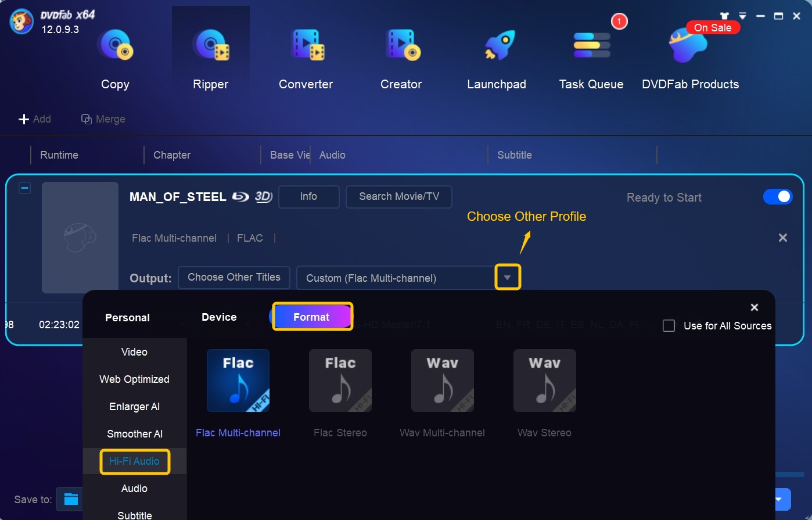Click the DVDFab monkey logo
The width and height of the screenshot is (812, 520).
(21, 21)
